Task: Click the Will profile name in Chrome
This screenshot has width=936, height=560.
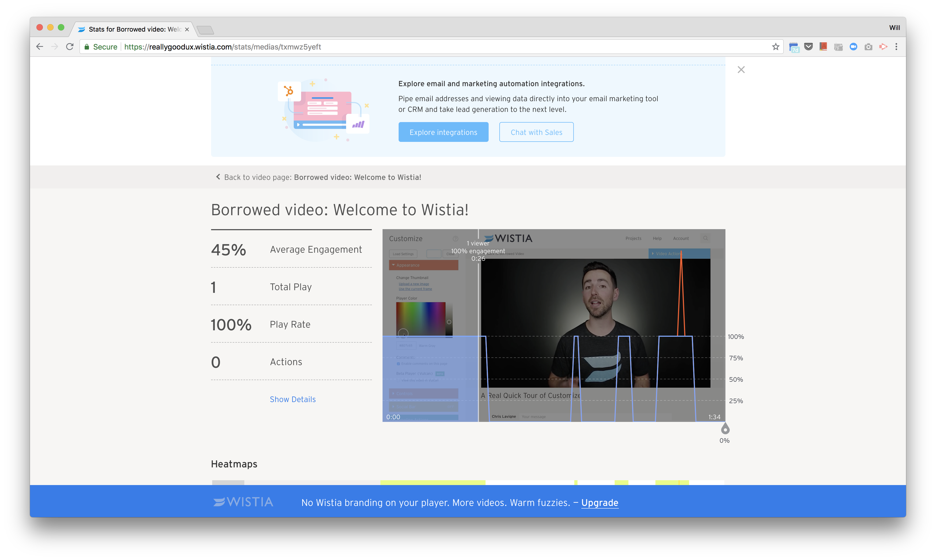Action: tap(894, 28)
